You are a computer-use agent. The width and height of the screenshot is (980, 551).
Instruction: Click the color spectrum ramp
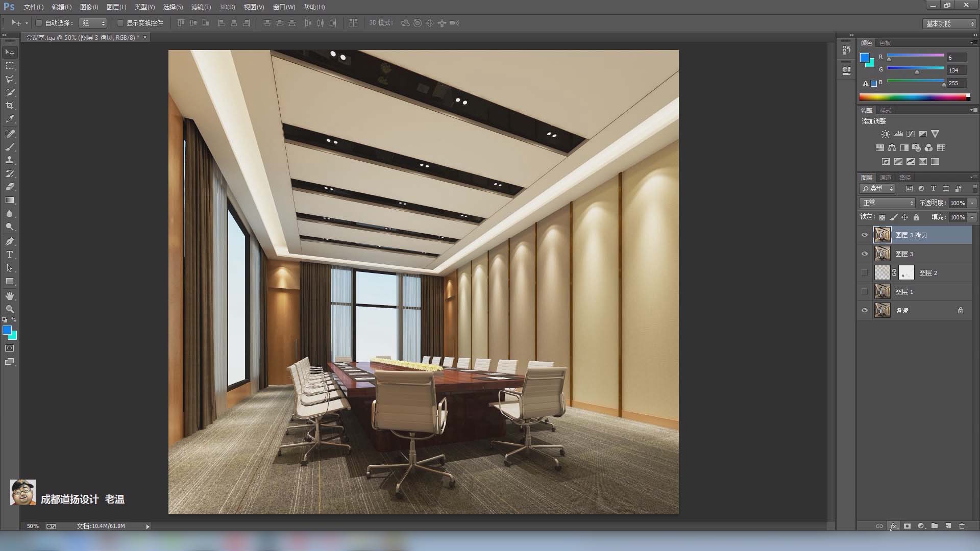pyautogui.click(x=915, y=97)
